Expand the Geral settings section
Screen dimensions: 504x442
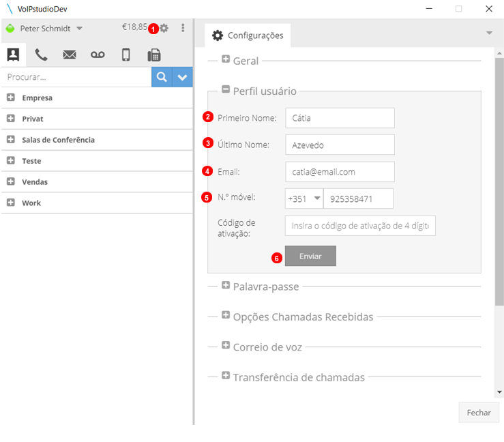[226, 59]
